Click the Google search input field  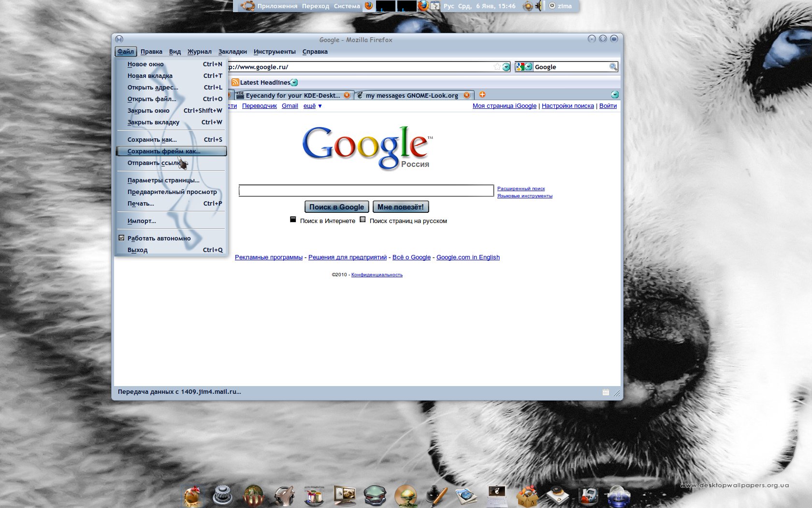pos(366,191)
